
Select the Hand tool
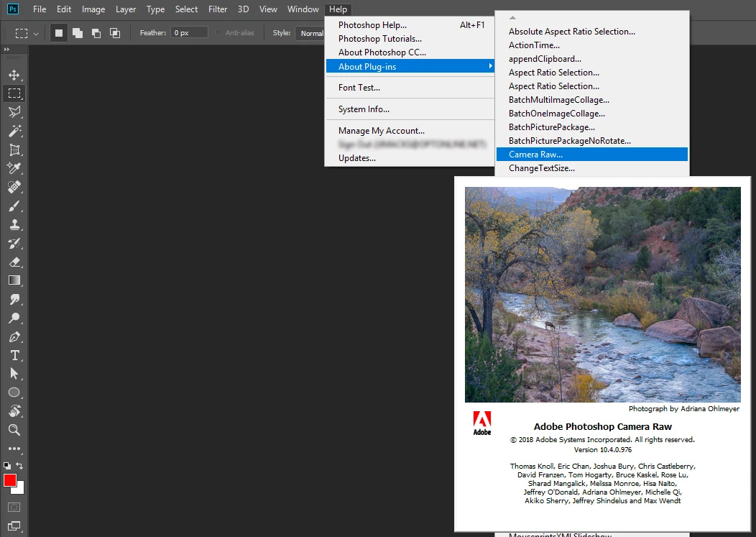[14, 411]
